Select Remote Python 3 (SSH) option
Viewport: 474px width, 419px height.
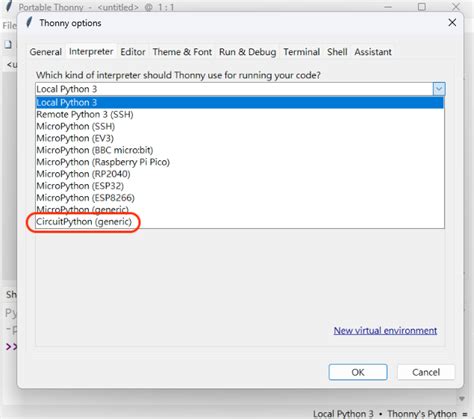240,114
